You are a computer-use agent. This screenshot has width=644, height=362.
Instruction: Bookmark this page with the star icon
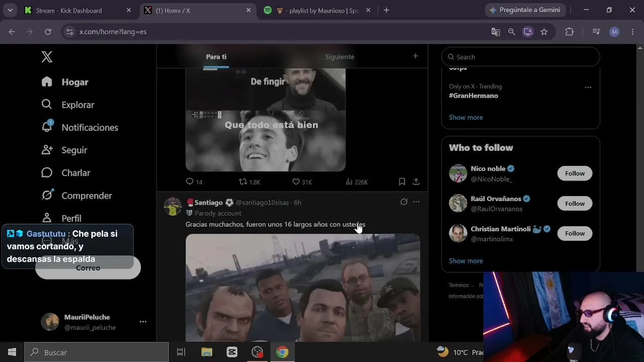[x=544, y=32]
